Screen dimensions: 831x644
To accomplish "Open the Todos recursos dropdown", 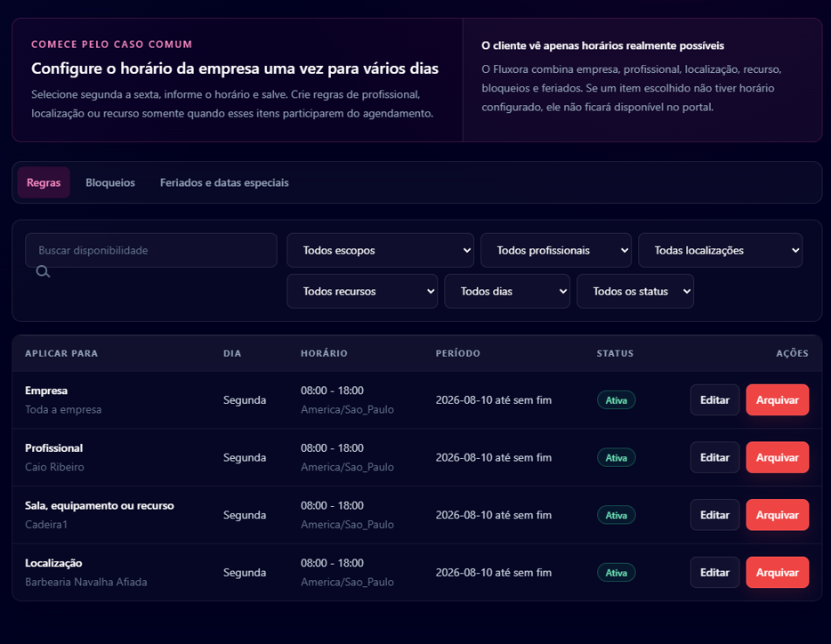I will point(362,291).
